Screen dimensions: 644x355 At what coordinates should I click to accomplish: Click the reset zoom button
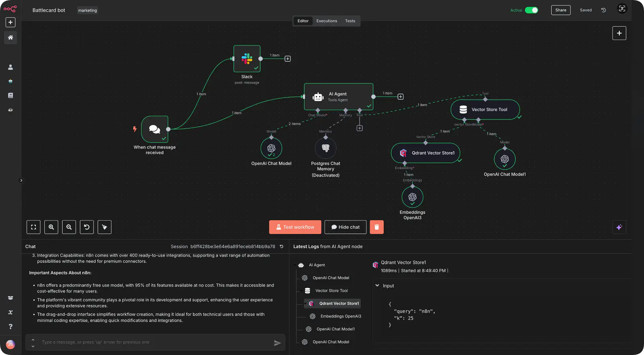pyautogui.click(x=87, y=227)
